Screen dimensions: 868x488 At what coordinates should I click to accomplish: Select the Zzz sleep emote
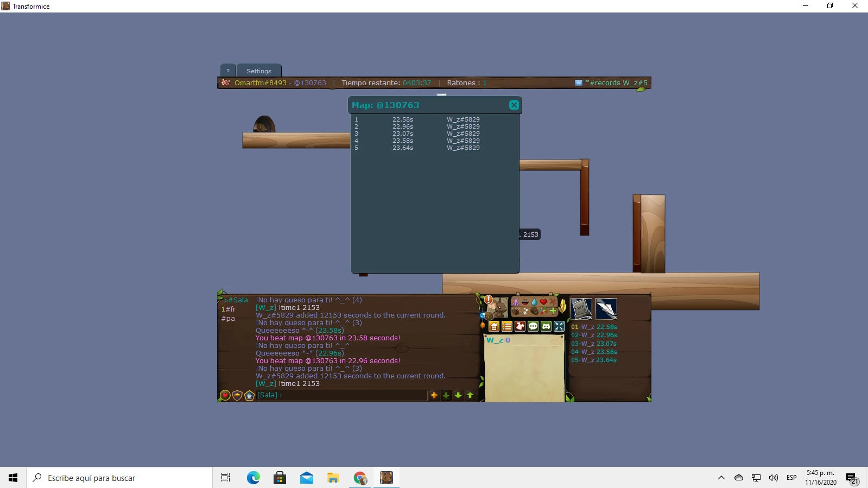525,311
